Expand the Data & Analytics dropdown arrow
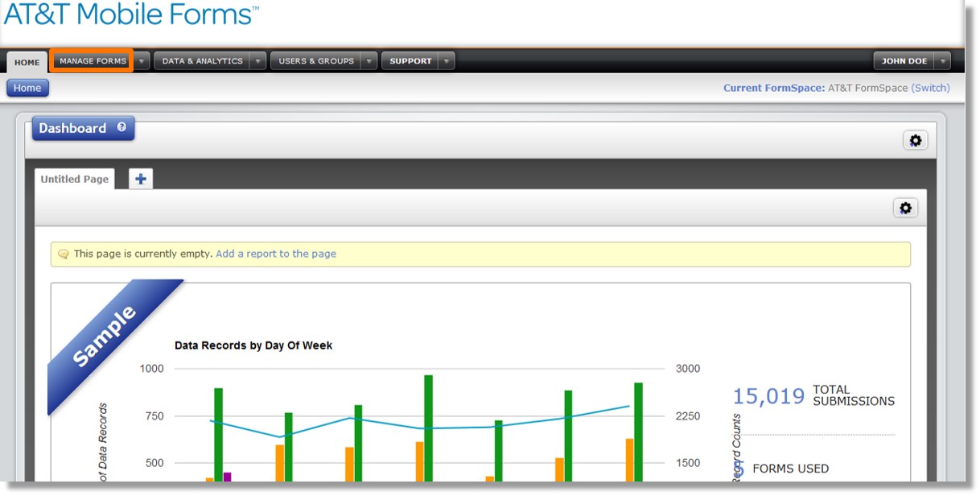Image resolution: width=980 pixels, height=496 pixels. tap(257, 61)
